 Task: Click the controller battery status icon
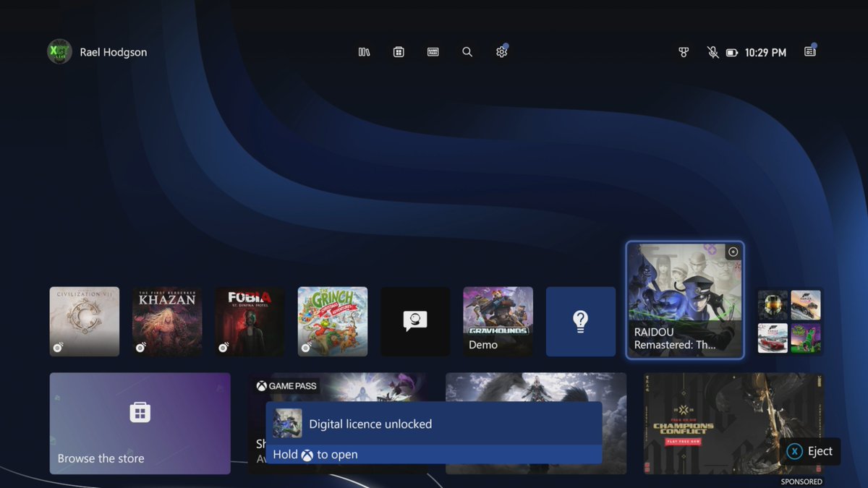click(x=732, y=53)
